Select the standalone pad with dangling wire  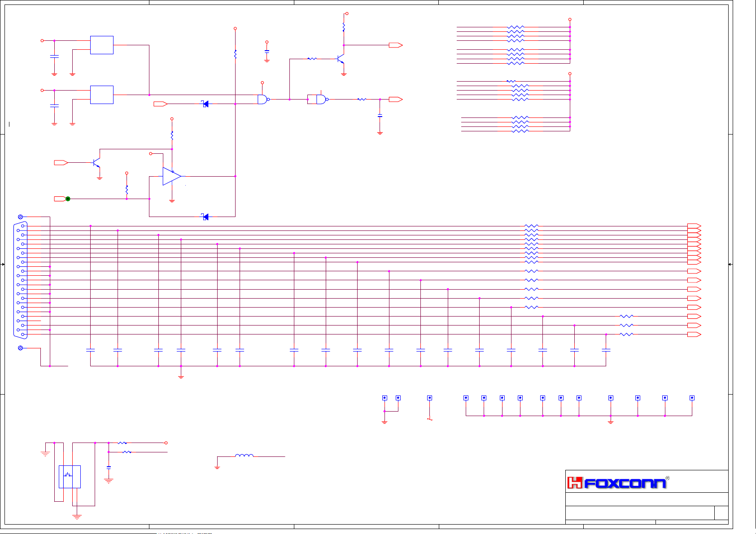pyautogui.click(x=429, y=398)
